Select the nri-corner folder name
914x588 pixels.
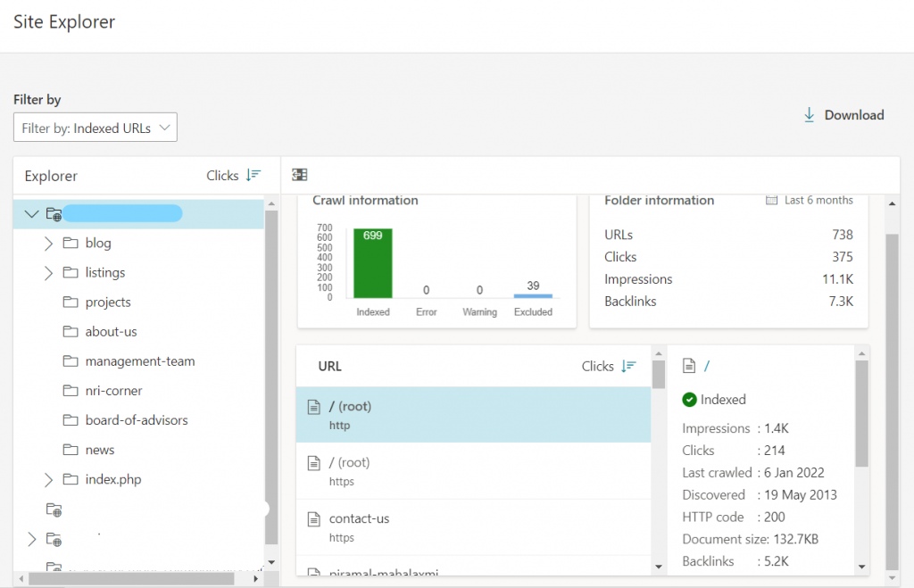tap(113, 391)
